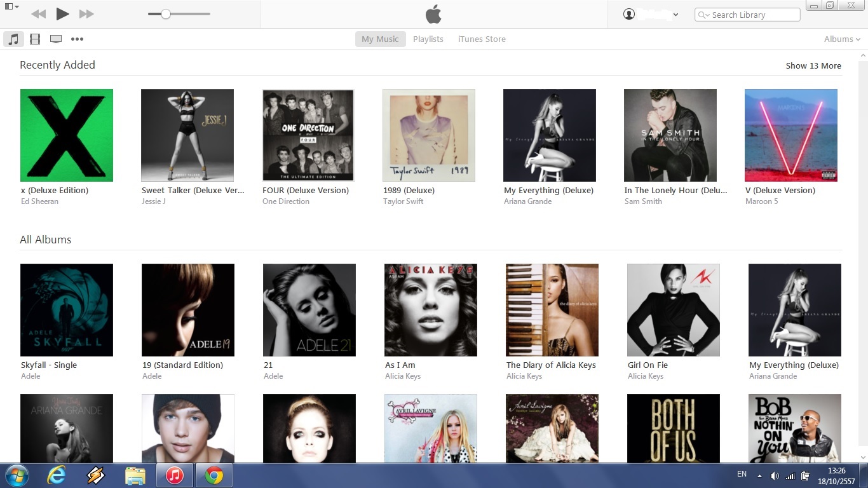The image size is (868, 488).
Task: Click the Search Library field
Action: click(747, 15)
